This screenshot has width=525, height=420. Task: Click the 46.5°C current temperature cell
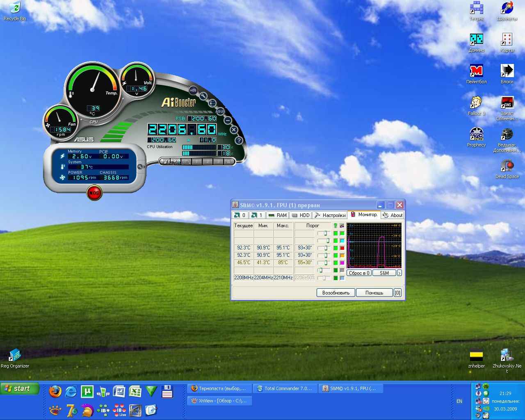[244, 262]
